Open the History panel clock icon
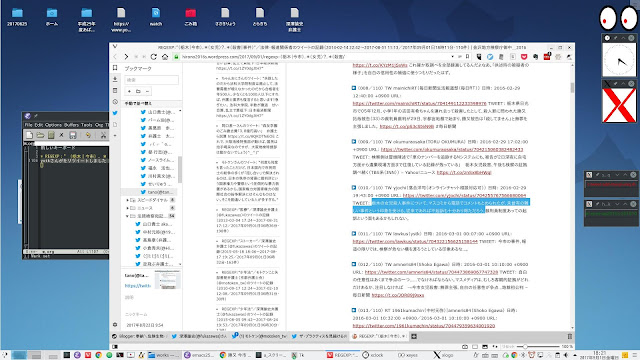640x360 pixels. coord(115,102)
